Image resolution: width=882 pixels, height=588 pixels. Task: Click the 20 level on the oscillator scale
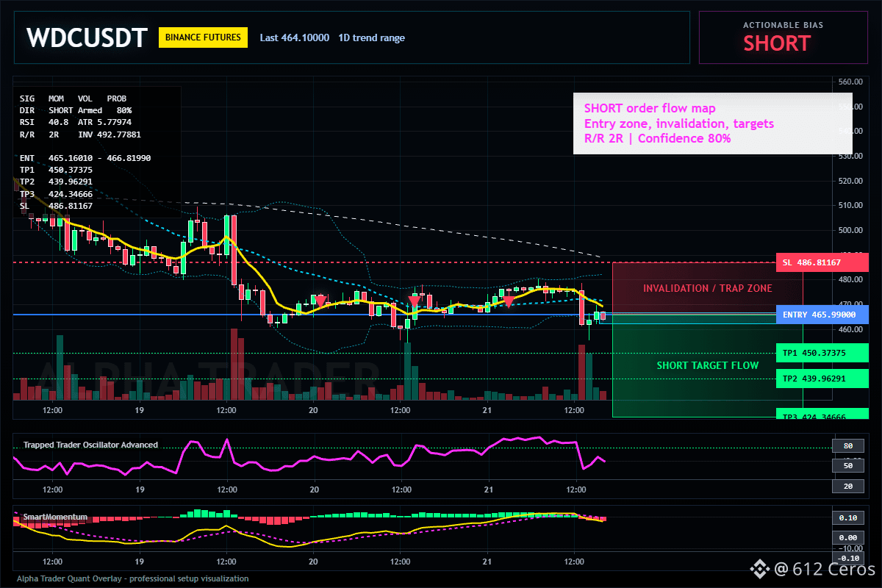pyautogui.click(x=847, y=486)
